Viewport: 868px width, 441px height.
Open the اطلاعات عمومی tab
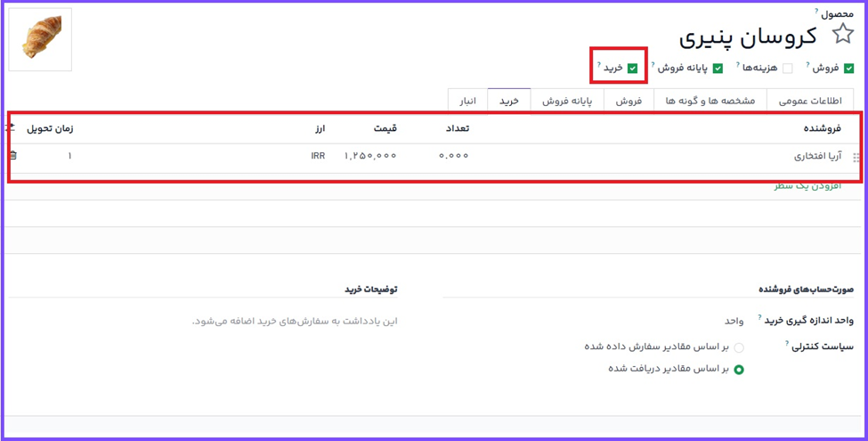810,101
